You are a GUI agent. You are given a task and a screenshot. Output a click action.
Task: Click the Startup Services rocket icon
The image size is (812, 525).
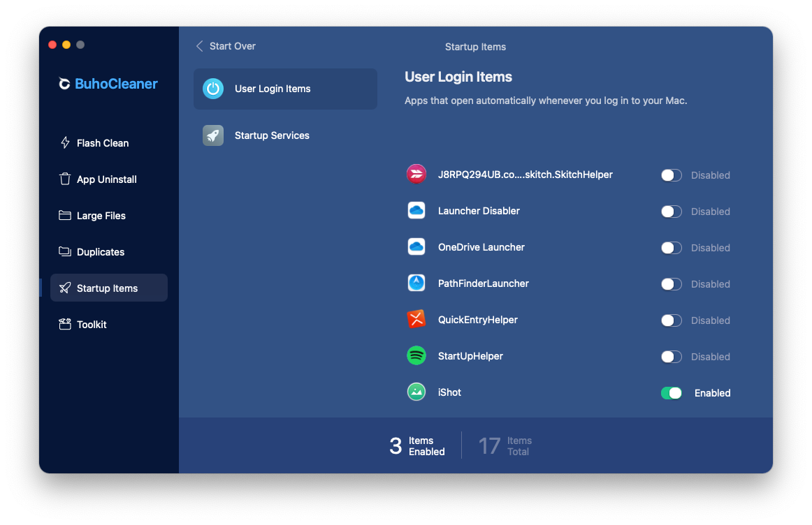click(213, 135)
